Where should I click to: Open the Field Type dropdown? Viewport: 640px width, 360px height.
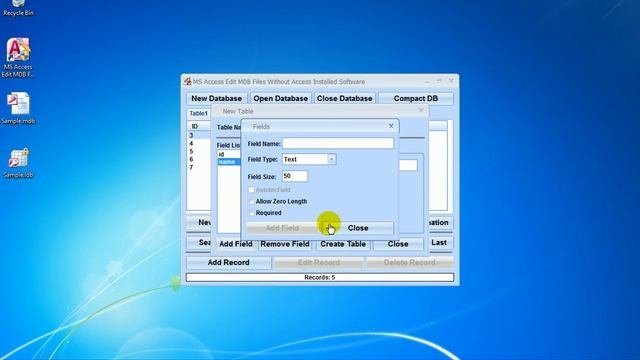[x=332, y=159]
